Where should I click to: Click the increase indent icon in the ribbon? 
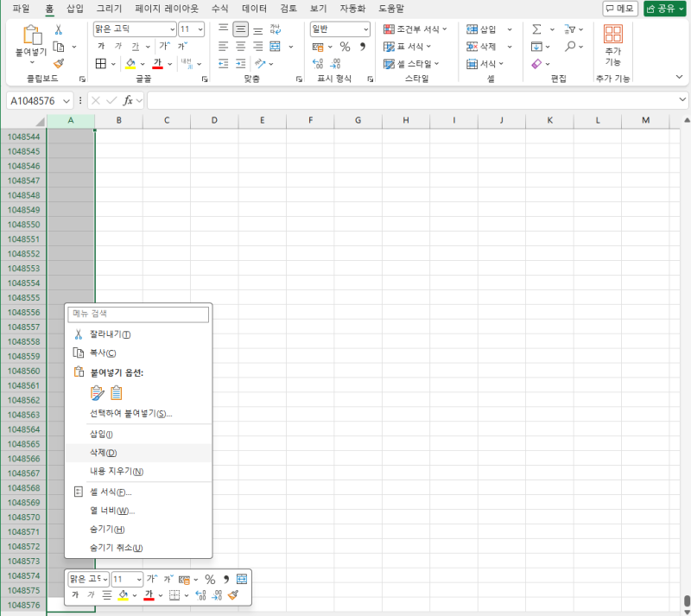pyautogui.click(x=241, y=64)
